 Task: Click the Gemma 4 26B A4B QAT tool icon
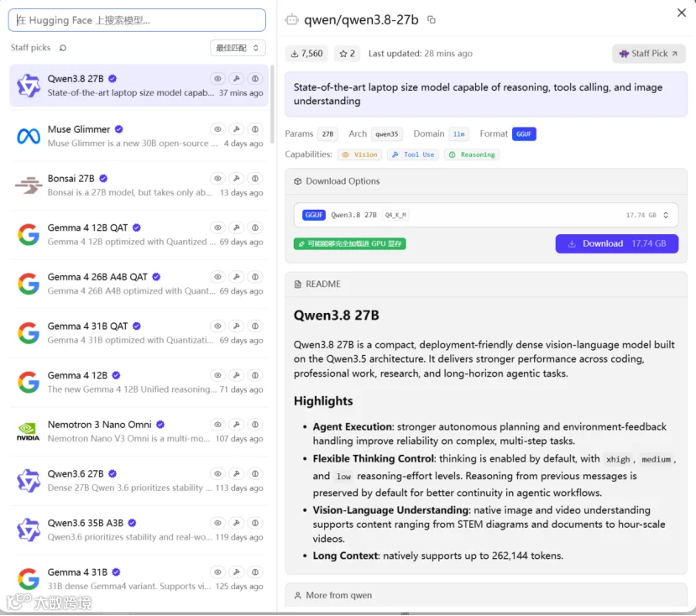[237, 277]
